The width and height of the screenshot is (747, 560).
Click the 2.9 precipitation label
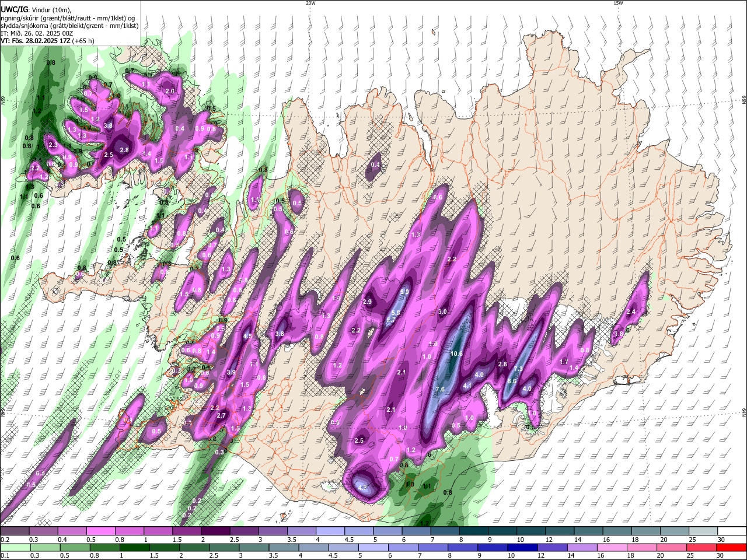[x=367, y=302]
